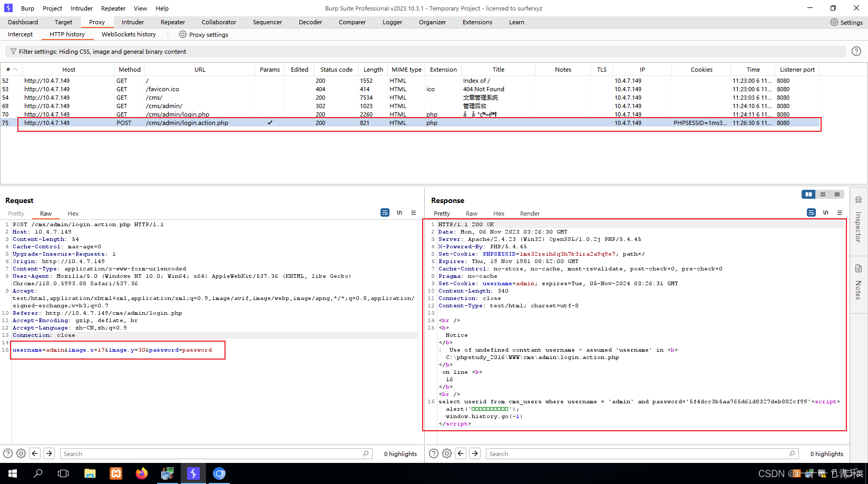This screenshot has height=484, width=868.
Task: Sort history by the Method column
Action: point(130,70)
